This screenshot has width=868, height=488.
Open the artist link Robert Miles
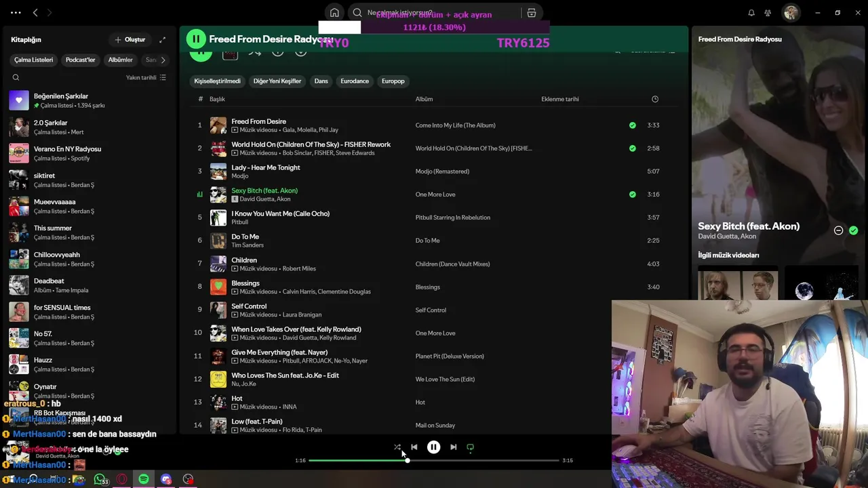[299, 268]
